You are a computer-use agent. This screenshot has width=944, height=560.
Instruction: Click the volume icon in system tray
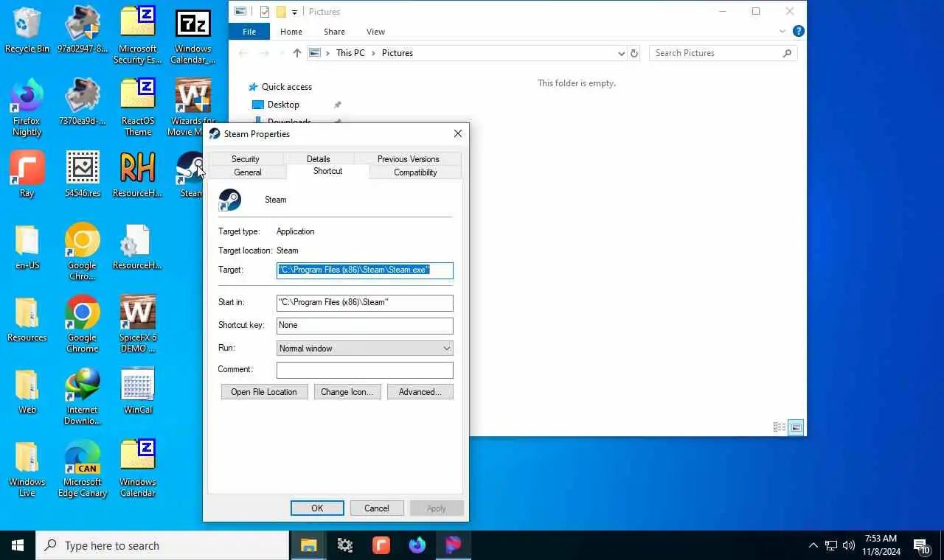[x=848, y=545]
